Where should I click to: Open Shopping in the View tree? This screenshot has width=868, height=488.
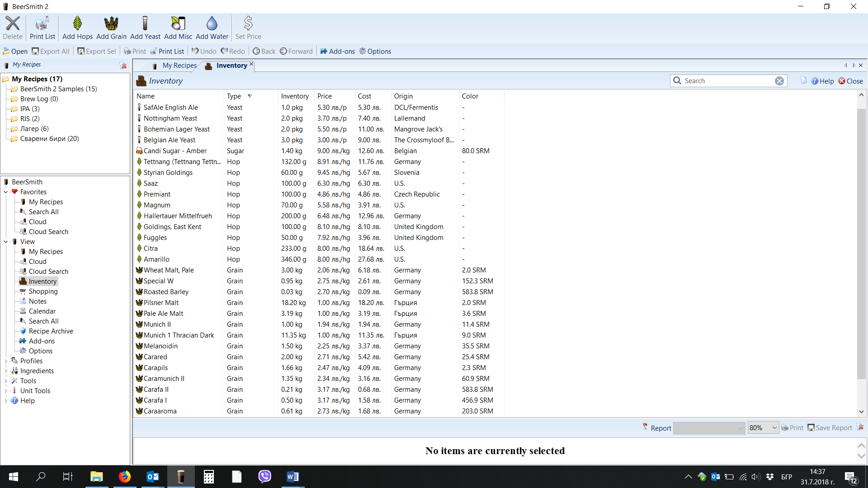[43, 291]
